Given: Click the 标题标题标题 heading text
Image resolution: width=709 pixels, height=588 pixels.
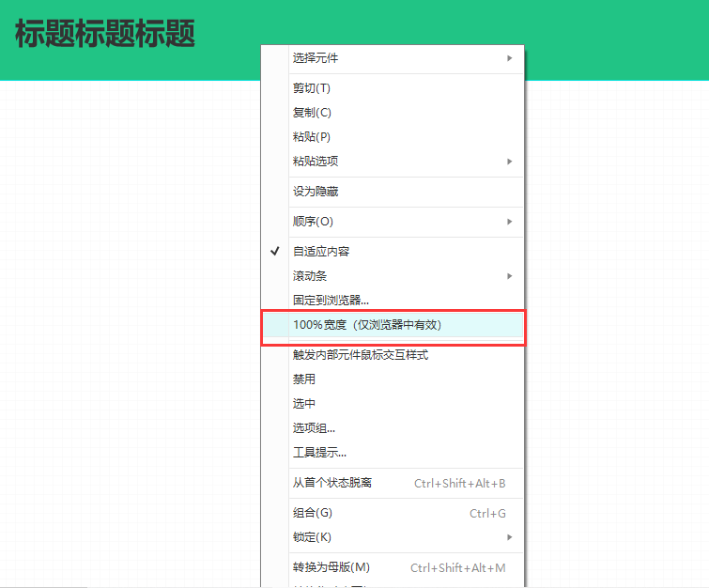Looking at the screenshot, I should point(105,35).
